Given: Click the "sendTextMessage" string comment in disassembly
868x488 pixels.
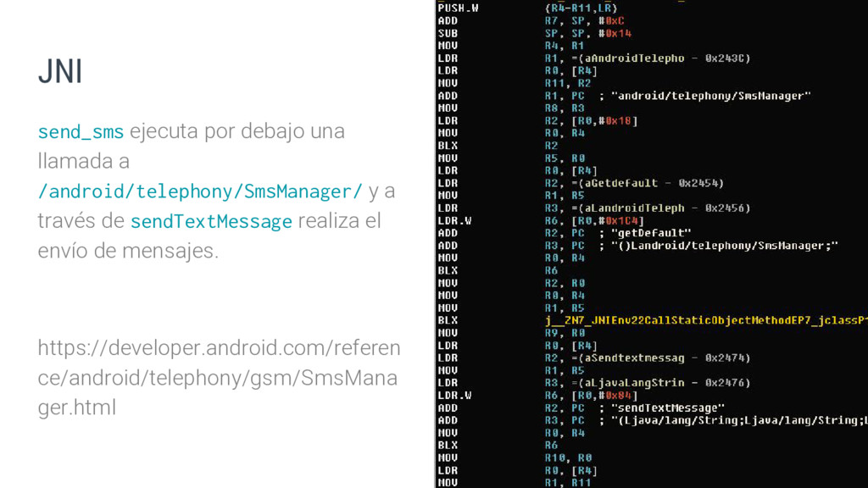Looking at the screenshot, I should 668,408.
